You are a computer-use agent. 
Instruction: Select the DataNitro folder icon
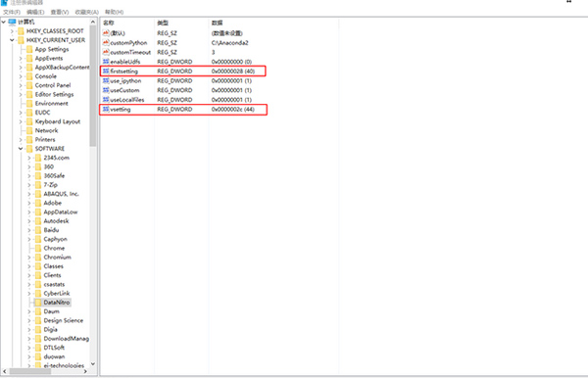coord(38,303)
